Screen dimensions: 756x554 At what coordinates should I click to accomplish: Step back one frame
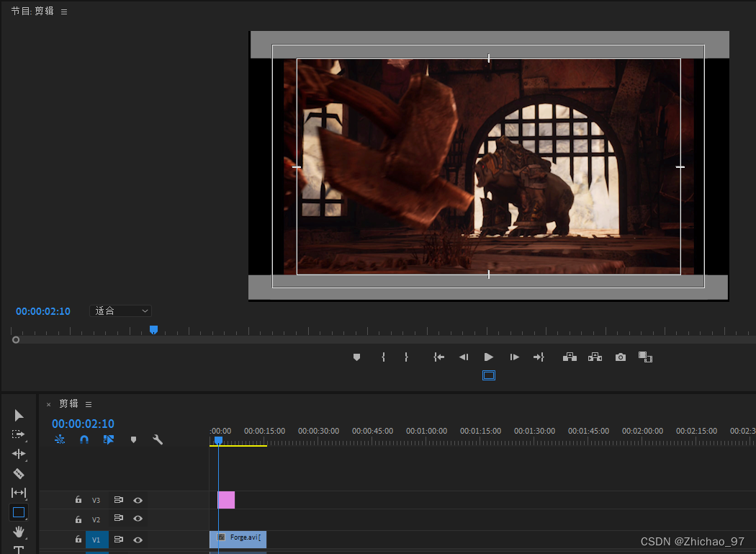tap(464, 357)
